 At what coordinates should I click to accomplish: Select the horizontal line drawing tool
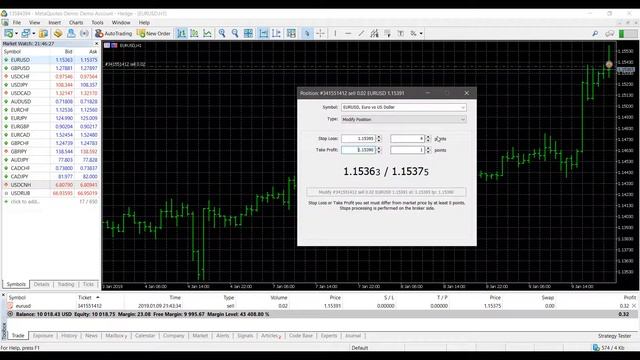348,33
